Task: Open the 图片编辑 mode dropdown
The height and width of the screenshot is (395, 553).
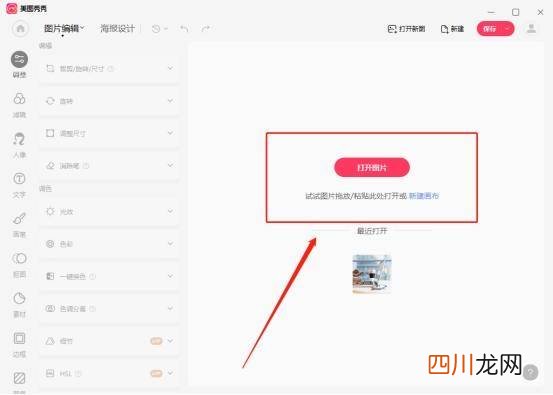Action: coord(64,29)
